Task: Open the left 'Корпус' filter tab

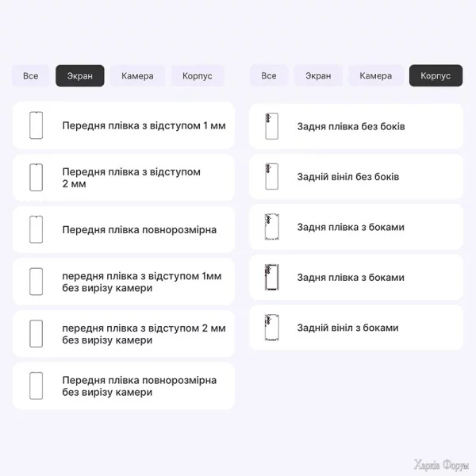Action: click(198, 76)
